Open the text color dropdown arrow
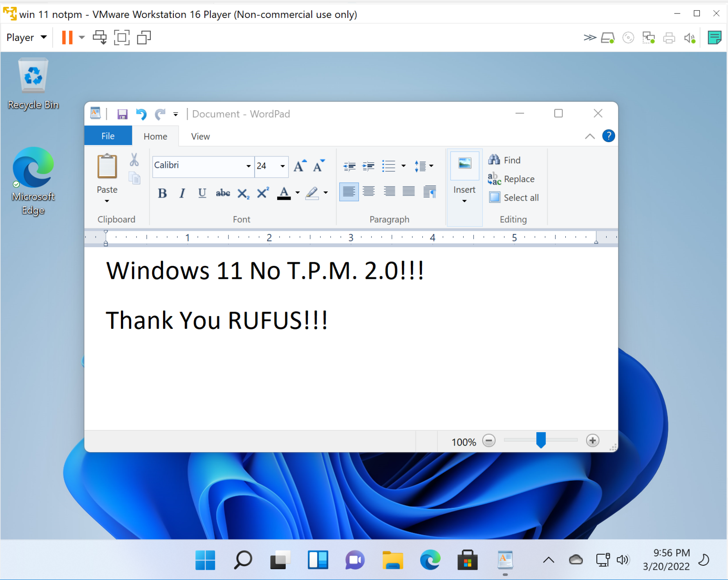Screen dimensions: 728x580 [x=298, y=193]
